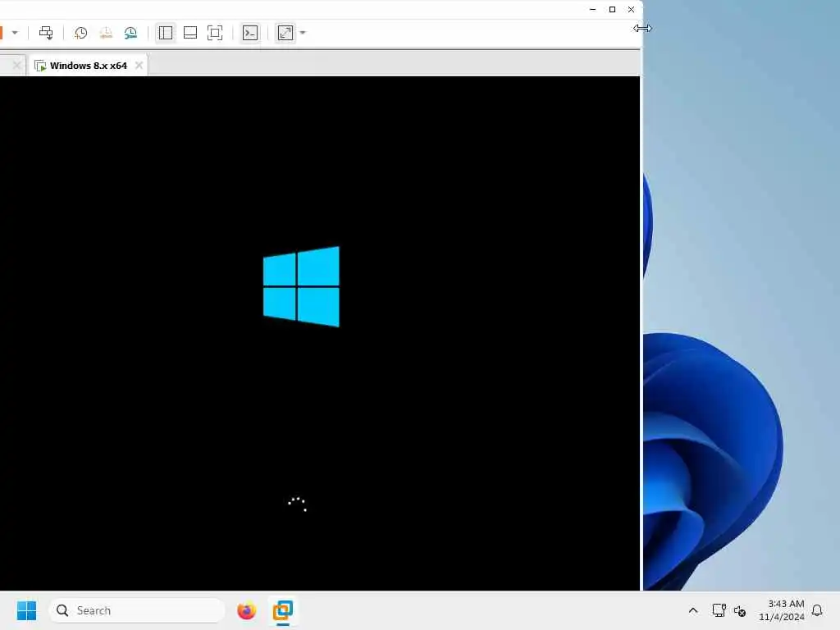Click the taskbar Search box

click(137, 610)
